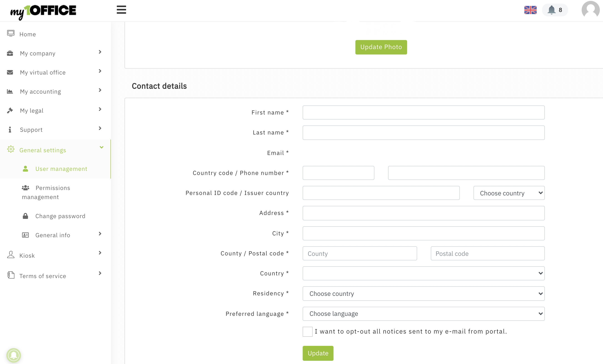Click the Phone number input field

pyautogui.click(x=466, y=173)
